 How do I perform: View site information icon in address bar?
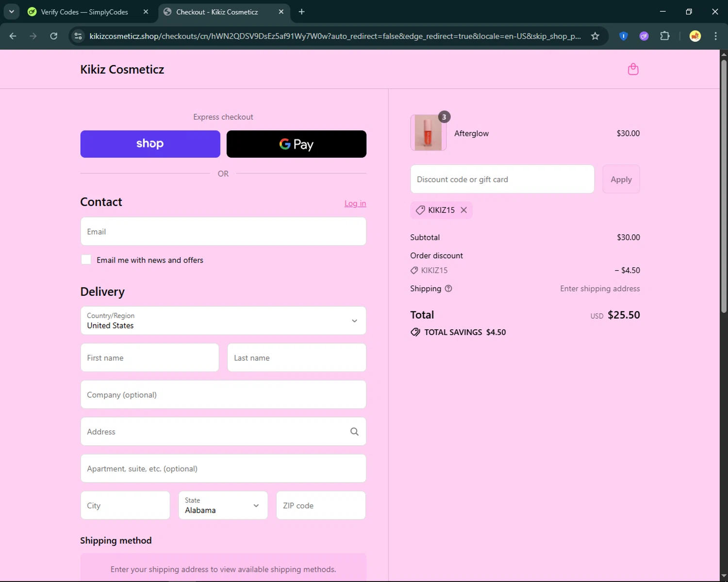pos(78,36)
